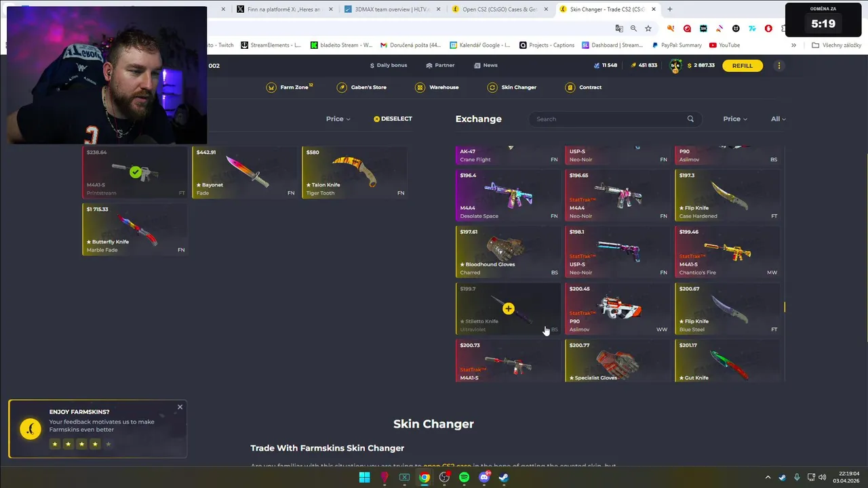The image size is (868, 488).
Task: Rate Farmskins five stars
Action: click(x=108, y=444)
